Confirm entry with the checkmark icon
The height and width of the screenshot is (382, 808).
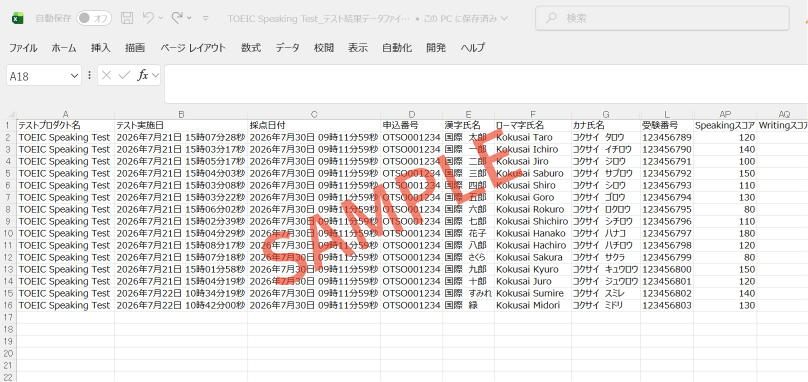tap(124, 76)
